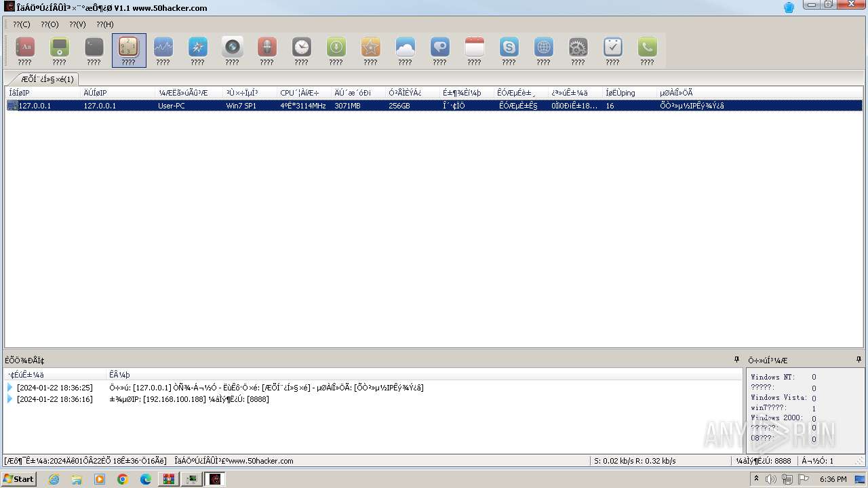Image resolution: width=868 pixels, height=488 pixels.
Task: Open Microsoft Edge from taskbar
Action: click(146, 479)
